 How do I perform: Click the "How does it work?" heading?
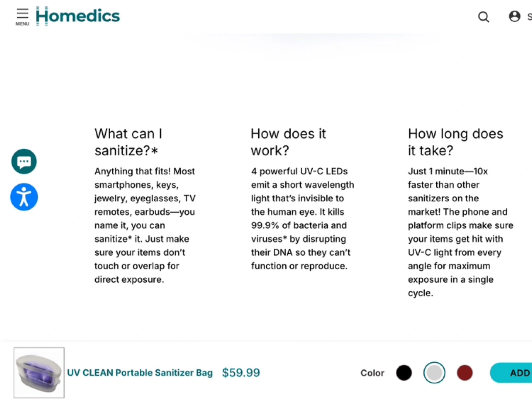(x=288, y=142)
